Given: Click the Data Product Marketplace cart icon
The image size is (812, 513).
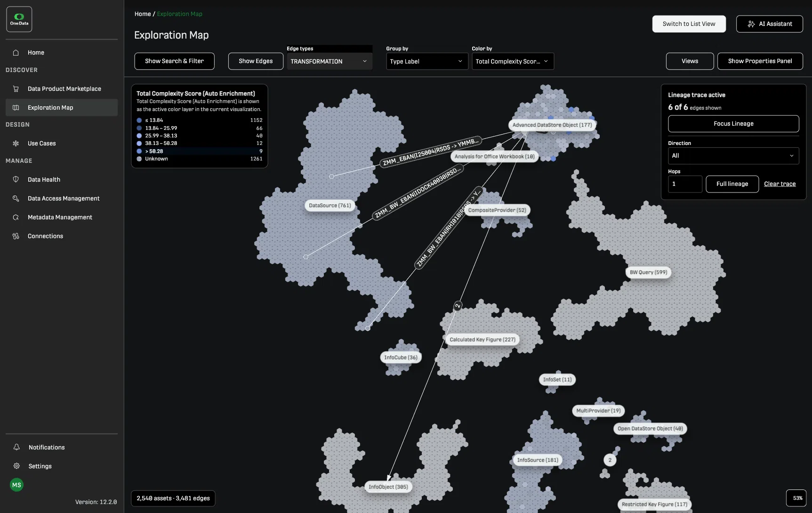Looking at the screenshot, I should (x=16, y=89).
